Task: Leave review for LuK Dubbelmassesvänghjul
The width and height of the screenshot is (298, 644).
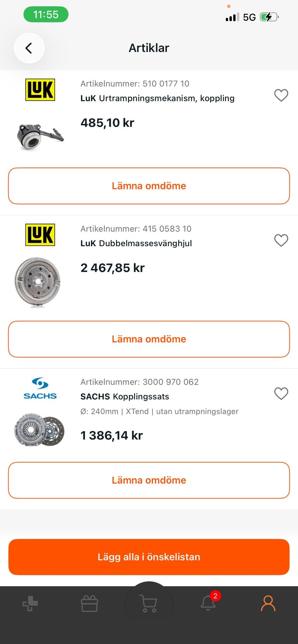Action: [x=149, y=339]
